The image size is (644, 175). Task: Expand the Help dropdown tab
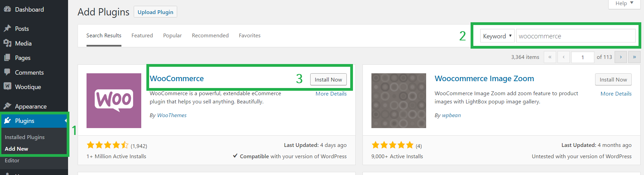point(625,3)
